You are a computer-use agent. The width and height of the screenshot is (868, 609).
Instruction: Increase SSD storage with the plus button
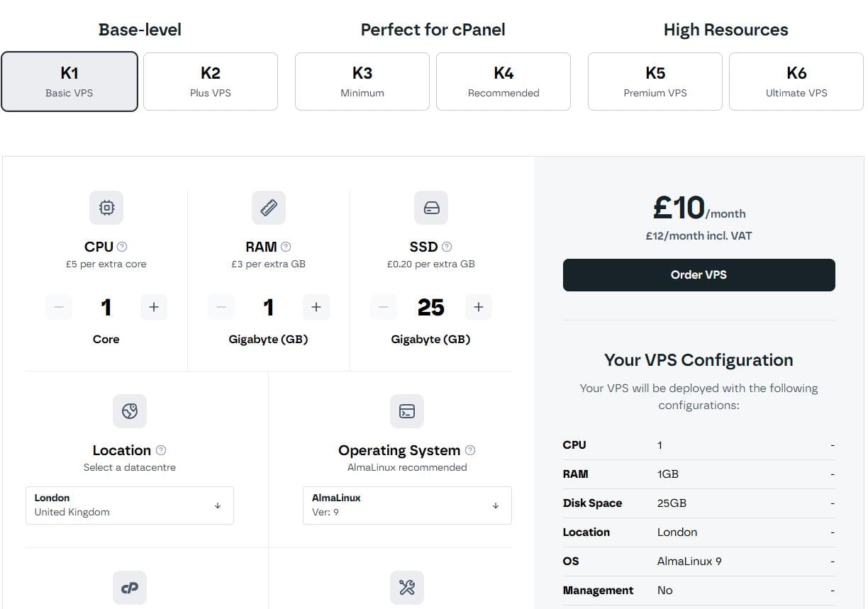pos(479,307)
